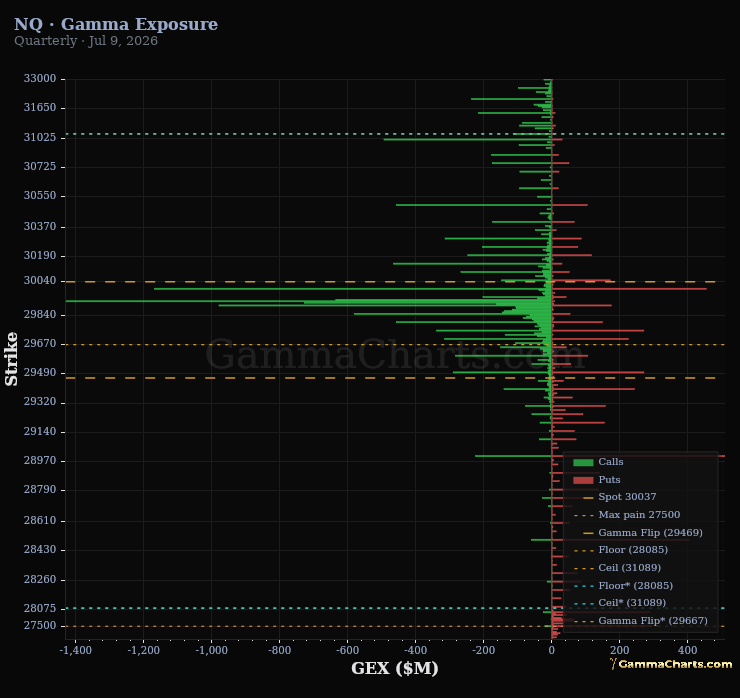
Task: Click the Quarterly · Jul 9, 2026 subtitle
Action: coord(86,41)
